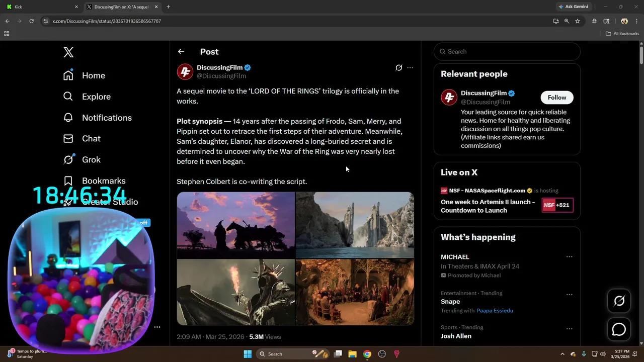Open the Chrome profile avatar
This screenshot has height=362, width=644.
tap(624, 21)
